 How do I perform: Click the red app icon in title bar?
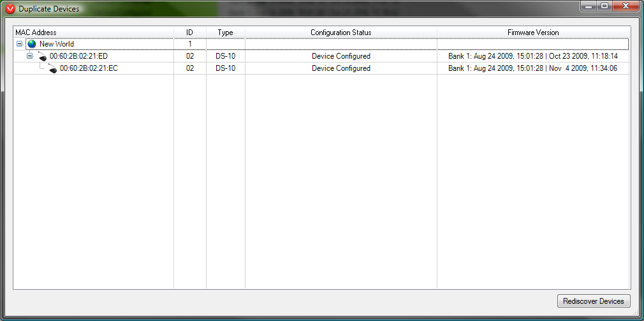click(x=10, y=8)
